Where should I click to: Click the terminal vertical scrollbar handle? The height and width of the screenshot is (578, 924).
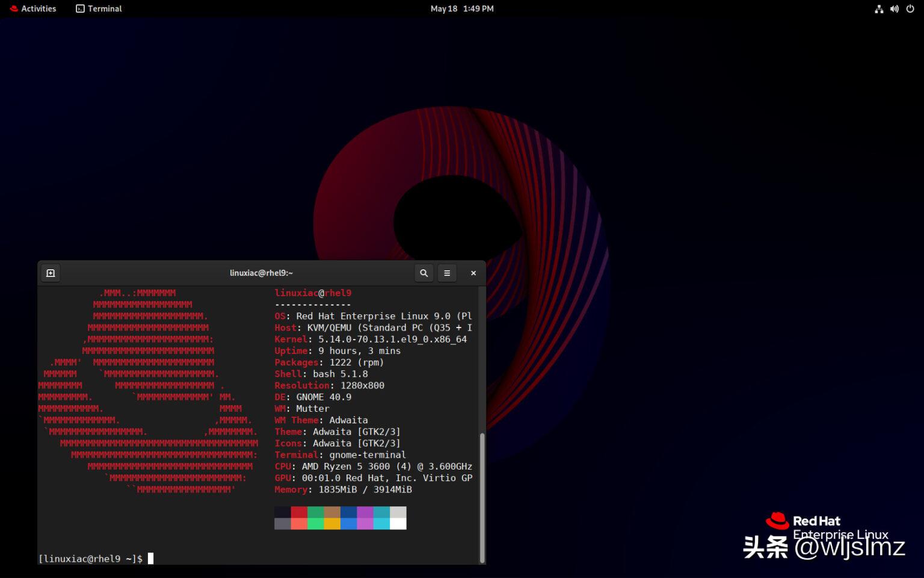click(x=482, y=497)
